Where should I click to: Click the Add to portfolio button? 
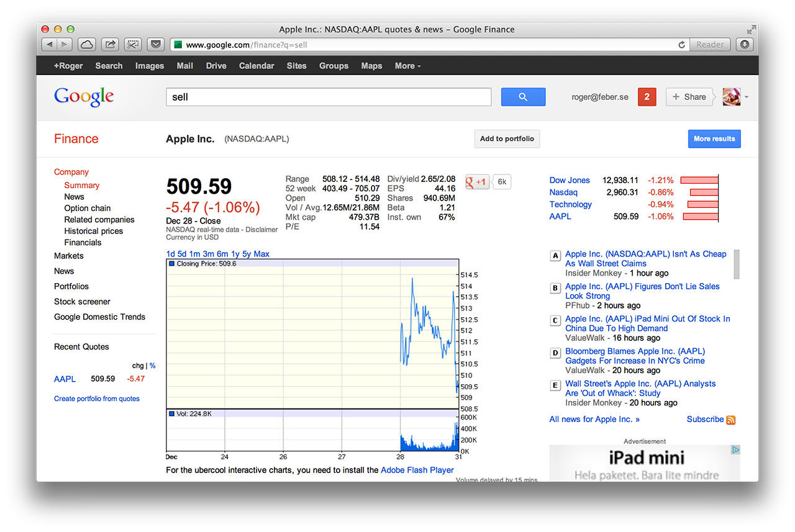point(507,139)
